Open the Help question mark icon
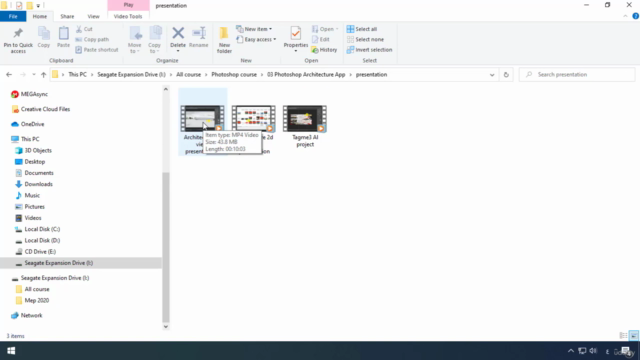Image resolution: width=640 pixels, height=360 pixels. point(636,16)
